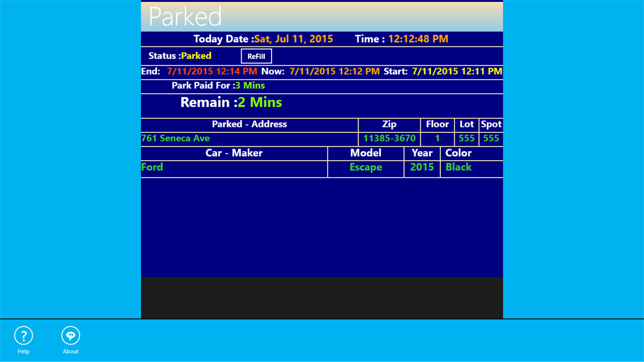Click the address 761 Seneca Ave
Screen dimensions: 644x362
click(x=175, y=138)
